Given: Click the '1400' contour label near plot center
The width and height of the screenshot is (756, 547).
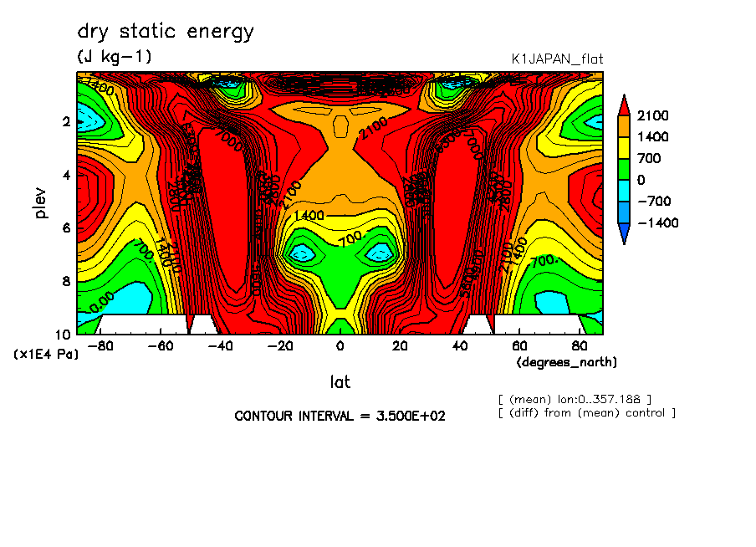Looking at the screenshot, I should click(x=309, y=215).
